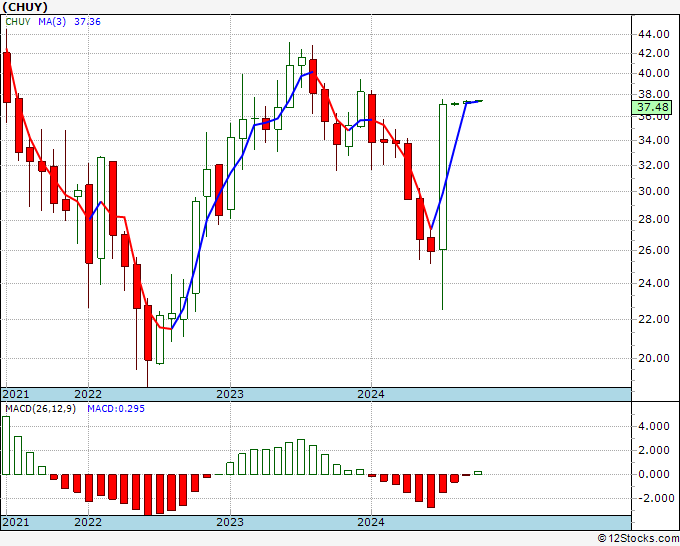Click the 32.00 price axis label
Screen dimensions: 680x546
pos(653,165)
